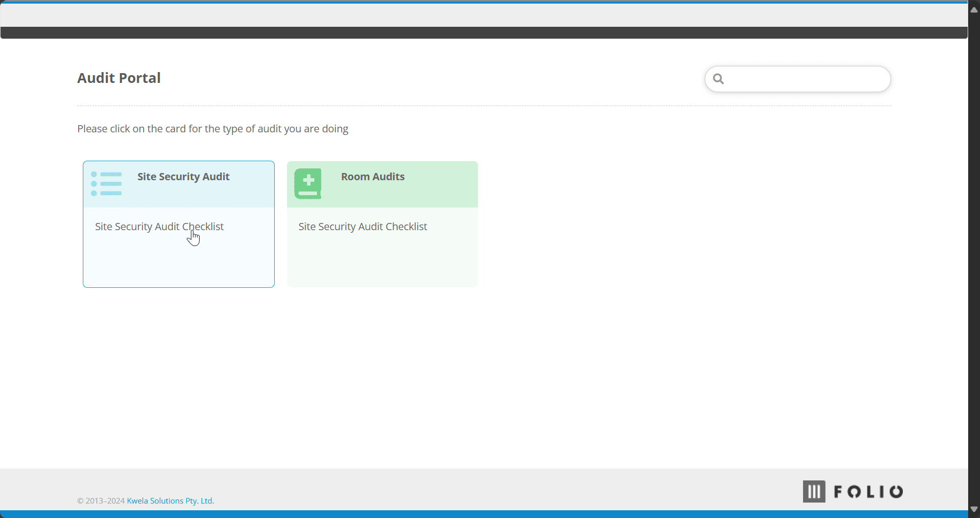The width and height of the screenshot is (980, 518).
Task: Open the Room Audits card title
Action: point(372,177)
